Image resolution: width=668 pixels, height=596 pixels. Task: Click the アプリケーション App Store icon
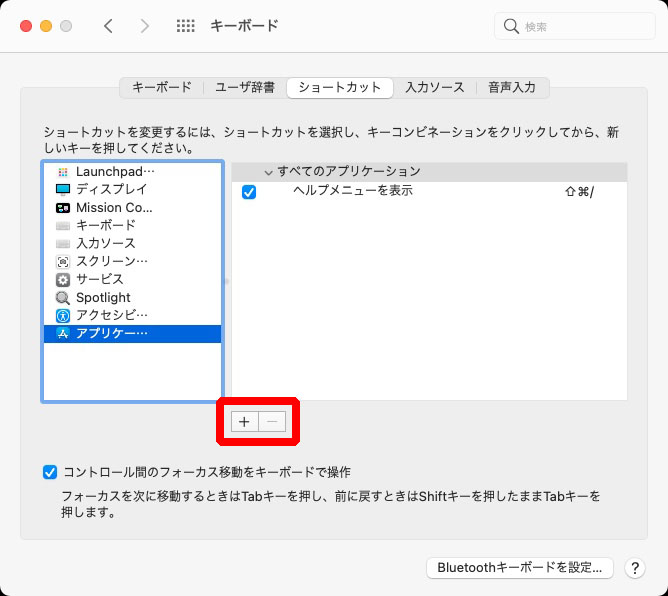(63, 334)
